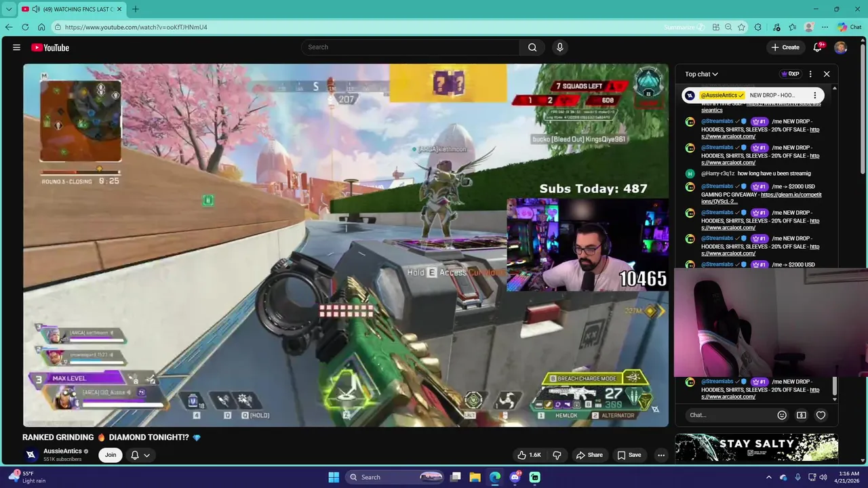The height and width of the screenshot is (488, 868).
Task: Start voice search with microphone icon
Action: click(x=559, y=47)
